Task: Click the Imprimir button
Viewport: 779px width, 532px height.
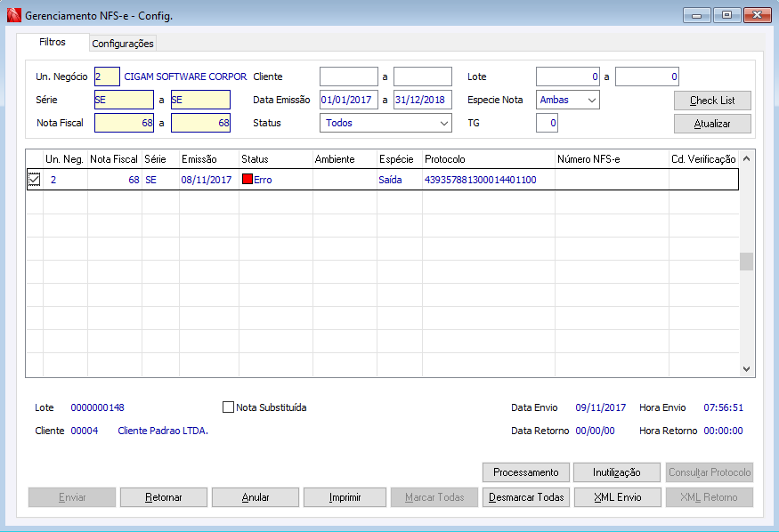Action: (345, 497)
